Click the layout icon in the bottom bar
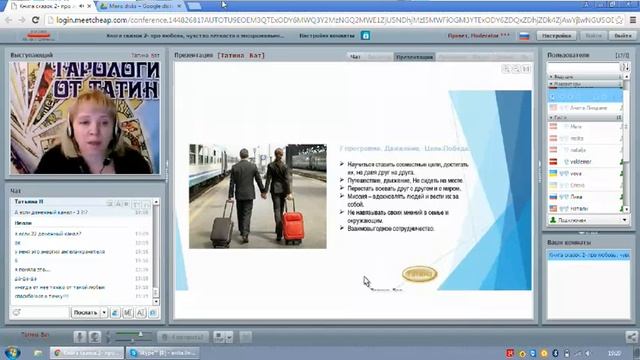The width and height of the screenshot is (640, 360). pyautogui.click(x=219, y=337)
